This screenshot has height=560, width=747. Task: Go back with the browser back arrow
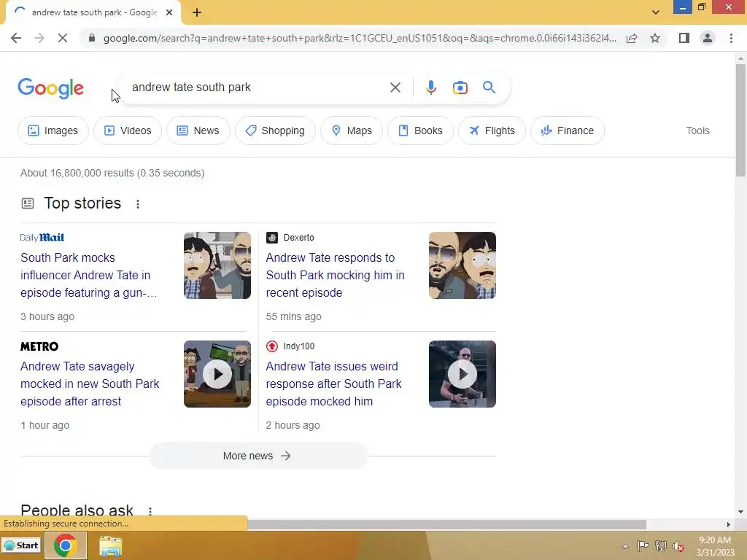16,38
